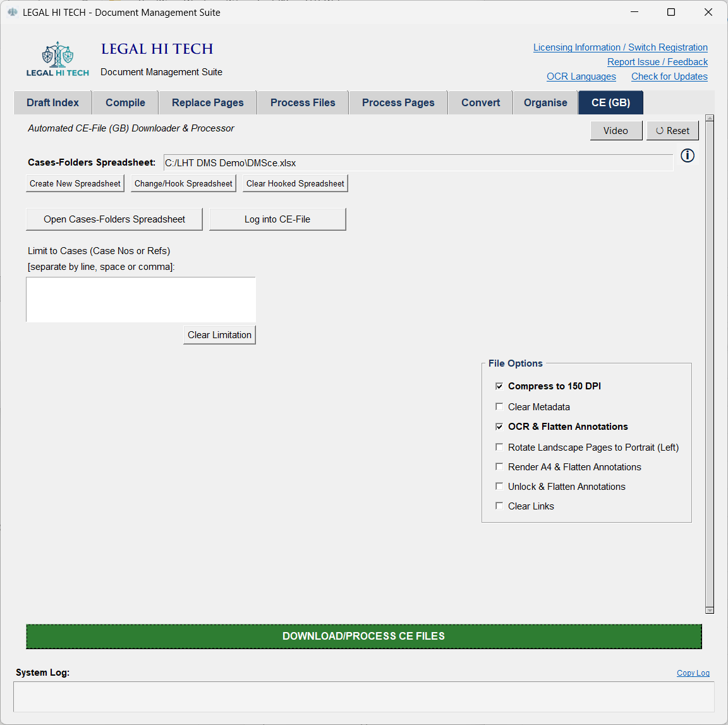Click the vertical scrollbar track
The image size is (728, 725).
710,364
